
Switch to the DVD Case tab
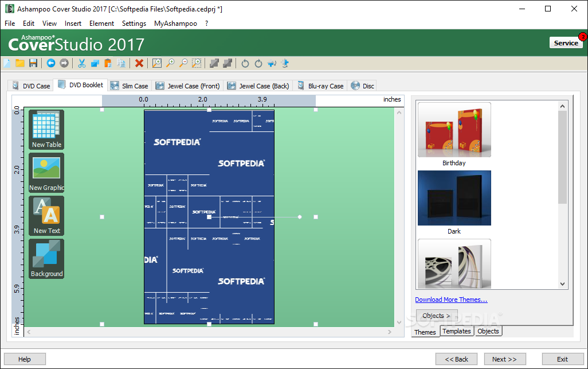pos(31,86)
